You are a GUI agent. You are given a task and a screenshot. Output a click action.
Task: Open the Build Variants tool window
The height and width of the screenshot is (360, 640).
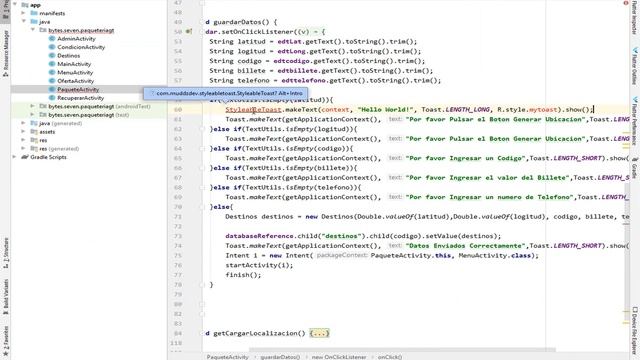[6, 297]
